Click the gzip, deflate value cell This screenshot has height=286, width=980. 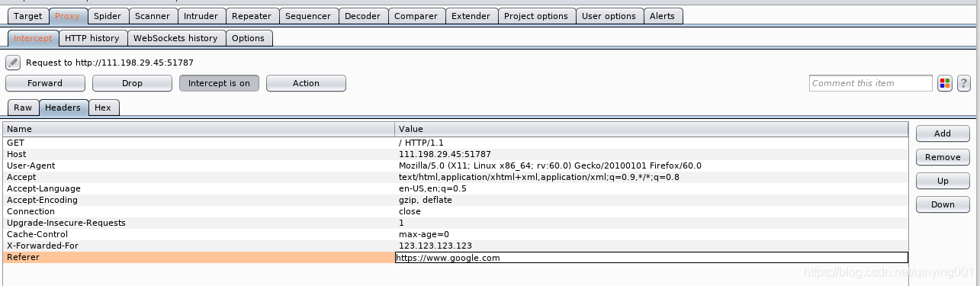click(x=426, y=200)
